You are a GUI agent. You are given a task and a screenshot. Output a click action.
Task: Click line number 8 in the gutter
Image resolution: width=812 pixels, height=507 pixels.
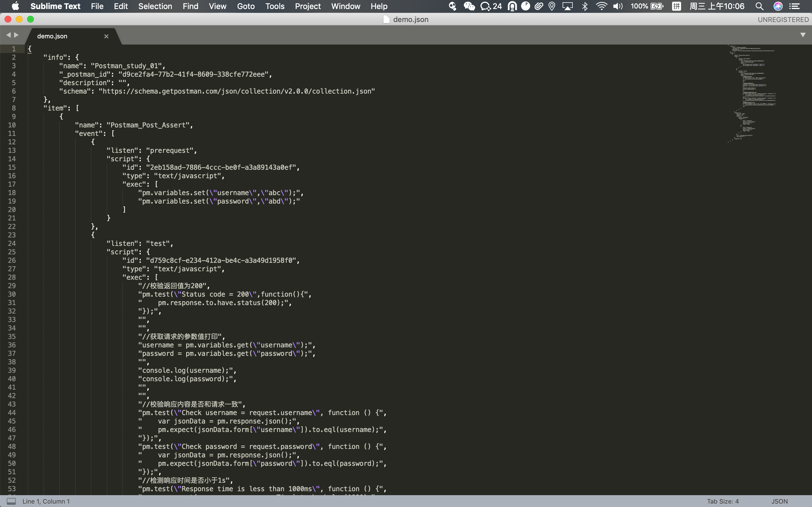click(14, 108)
